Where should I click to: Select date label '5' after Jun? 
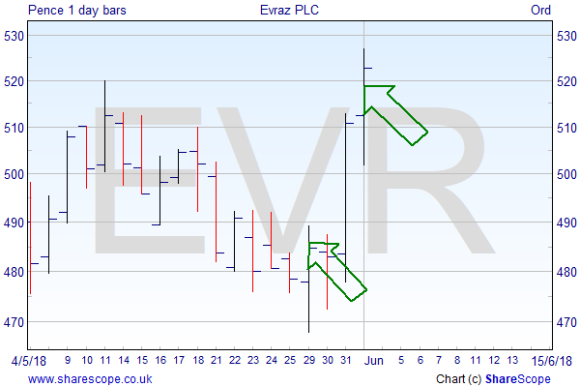click(401, 360)
